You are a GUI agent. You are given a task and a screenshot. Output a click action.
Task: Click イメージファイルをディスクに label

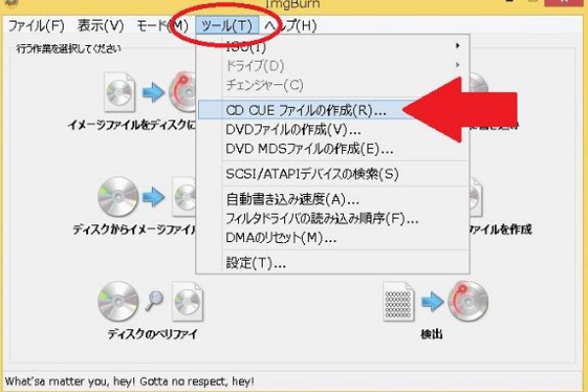point(131,124)
